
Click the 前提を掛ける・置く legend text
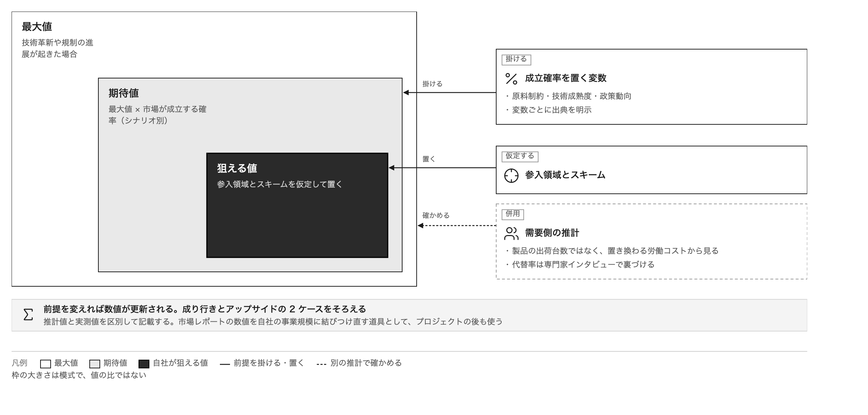tap(269, 363)
